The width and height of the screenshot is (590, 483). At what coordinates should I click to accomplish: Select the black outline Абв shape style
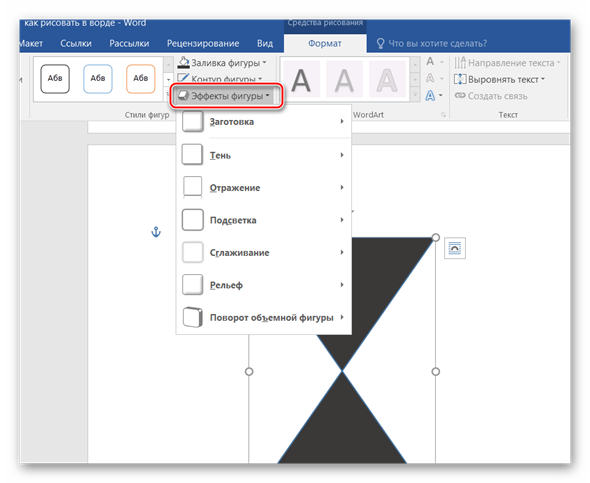(55, 79)
